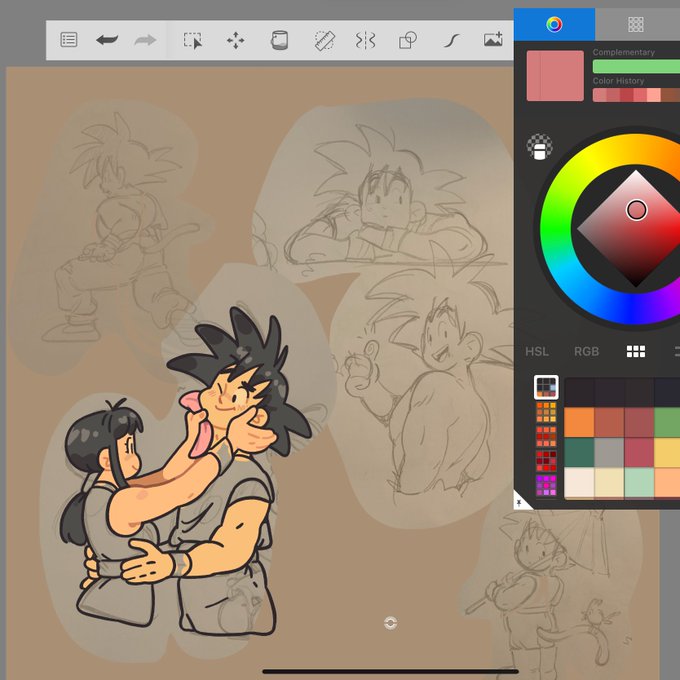This screenshot has height=680, width=680.
Task: Redo the undone action
Action: [x=145, y=40]
